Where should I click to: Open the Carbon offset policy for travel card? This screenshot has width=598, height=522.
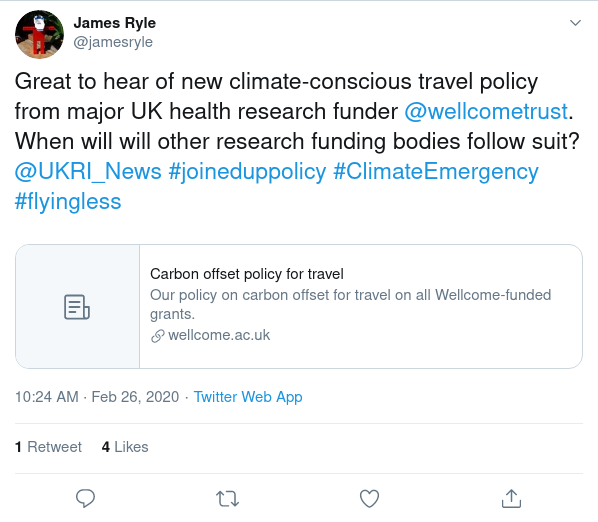coord(299,306)
